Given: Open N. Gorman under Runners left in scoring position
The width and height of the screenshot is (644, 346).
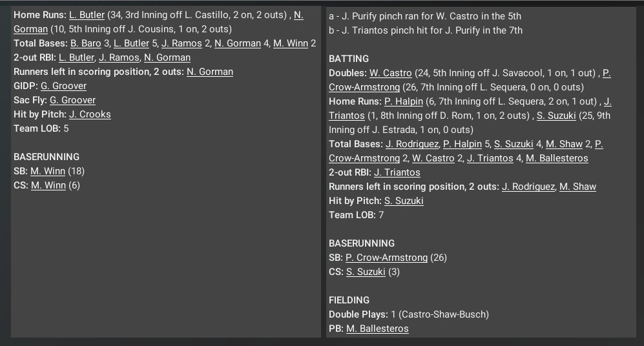Looking at the screenshot, I should 210,72.
